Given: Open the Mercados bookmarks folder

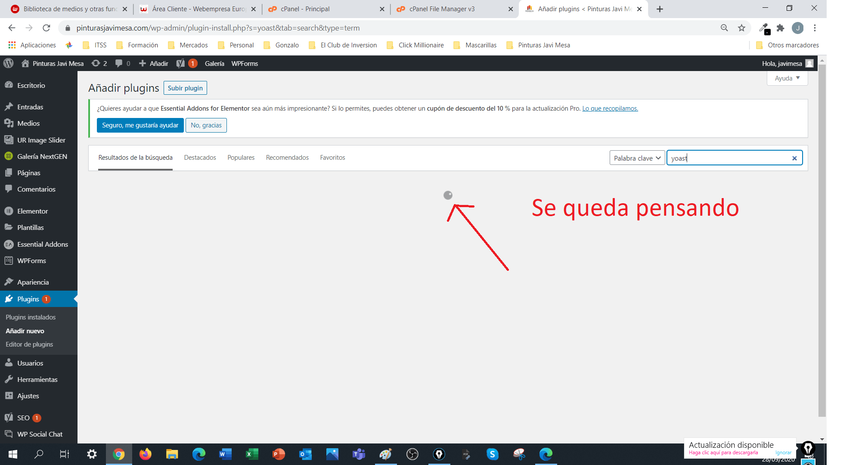Looking at the screenshot, I should click(188, 45).
